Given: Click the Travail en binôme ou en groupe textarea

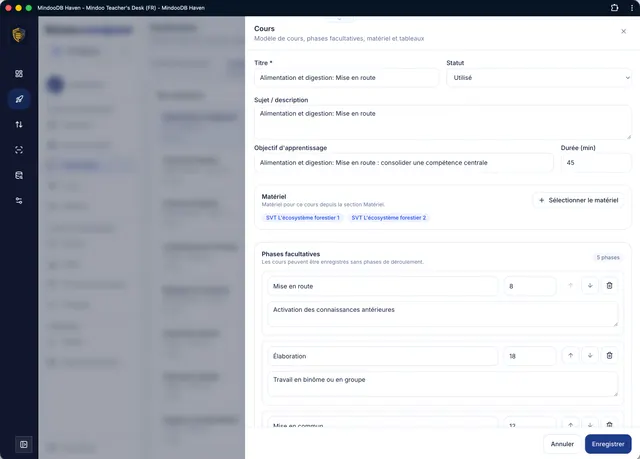Looking at the screenshot, I should (x=443, y=384).
